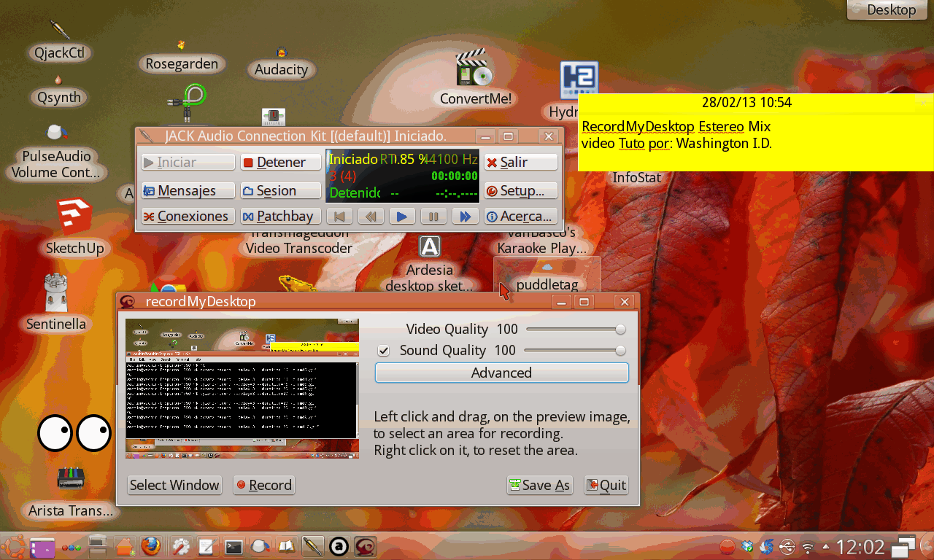This screenshot has height=560, width=934.
Task: Click Save As in recordMyDesktop
Action: point(540,485)
